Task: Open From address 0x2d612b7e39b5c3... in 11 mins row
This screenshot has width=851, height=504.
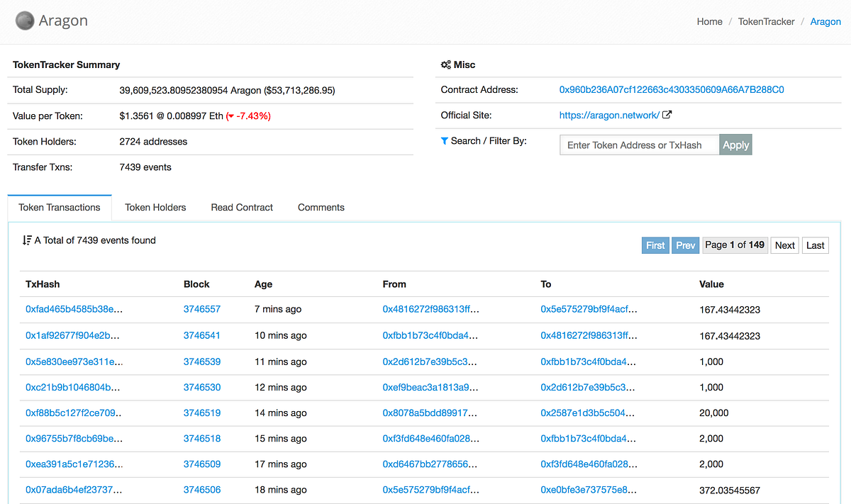Action: pyautogui.click(x=430, y=362)
